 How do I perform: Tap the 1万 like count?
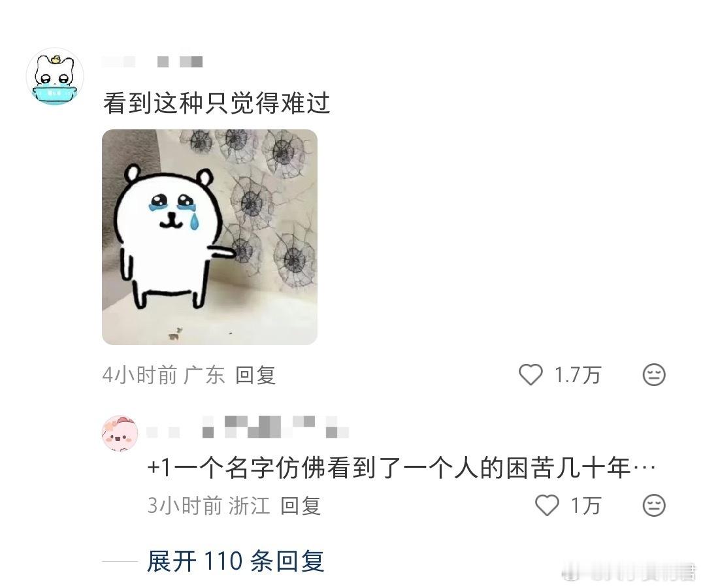tap(585, 506)
